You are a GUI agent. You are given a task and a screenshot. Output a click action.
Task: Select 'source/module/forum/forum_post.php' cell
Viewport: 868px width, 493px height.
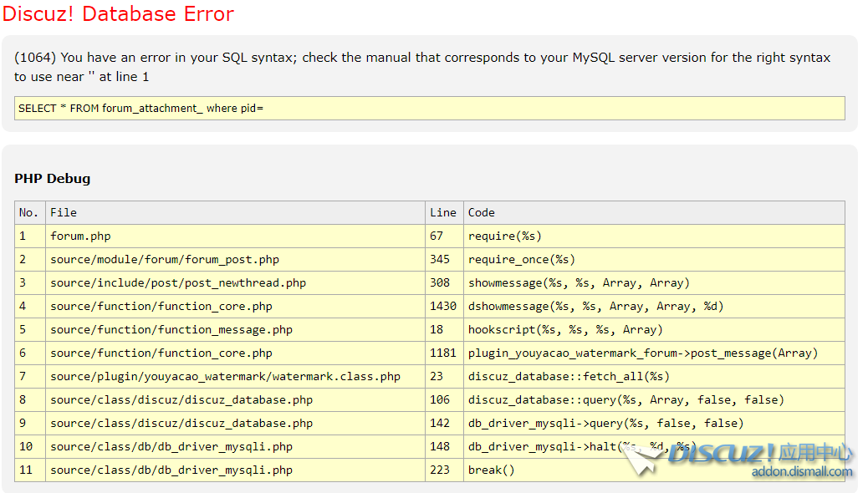[x=235, y=260]
